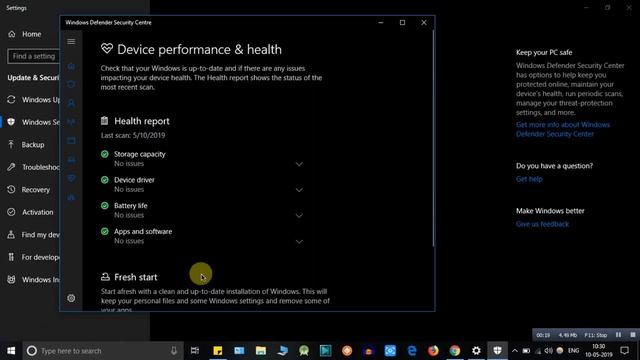Launch Sticky Notes from the taskbar

pyautogui.click(x=218, y=351)
